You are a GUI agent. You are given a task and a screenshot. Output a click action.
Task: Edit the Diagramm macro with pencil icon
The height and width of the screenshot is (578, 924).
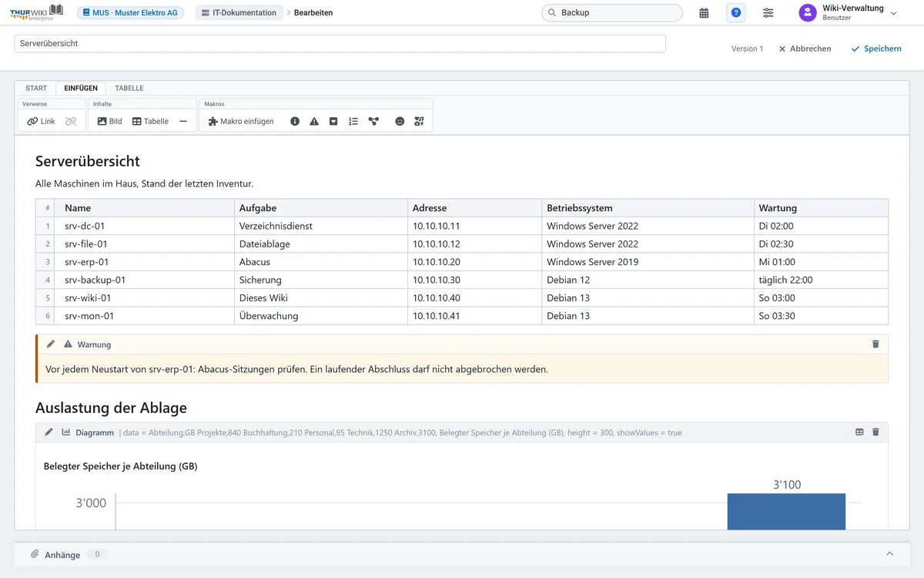(x=49, y=432)
